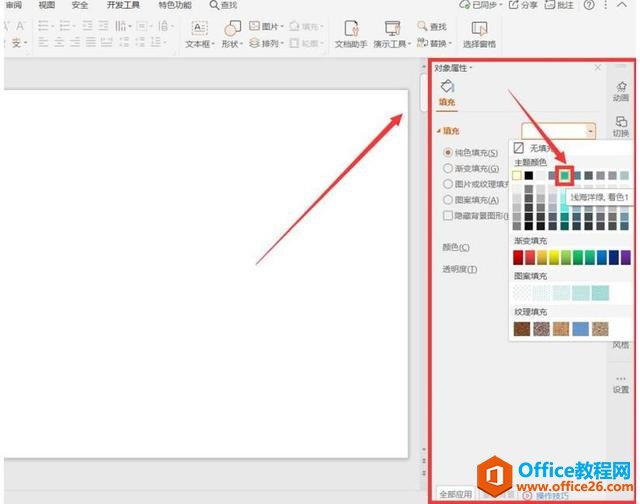
Task: Open the help question mark icon
Action: [589, 5]
